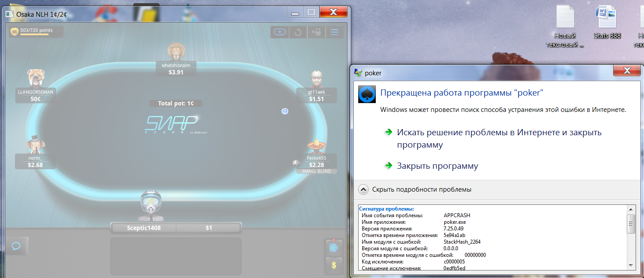The width and height of the screenshot is (644, 278).
Task: Click the green arrow beside 'Закрыть программу'
Action: coord(389,166)
